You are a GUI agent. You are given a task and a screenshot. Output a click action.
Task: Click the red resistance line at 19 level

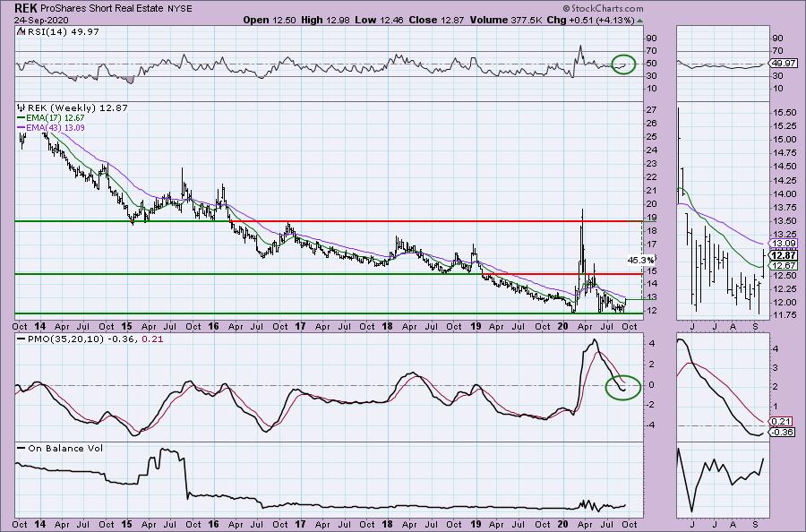pyautogui.click(x=436, y=221)
